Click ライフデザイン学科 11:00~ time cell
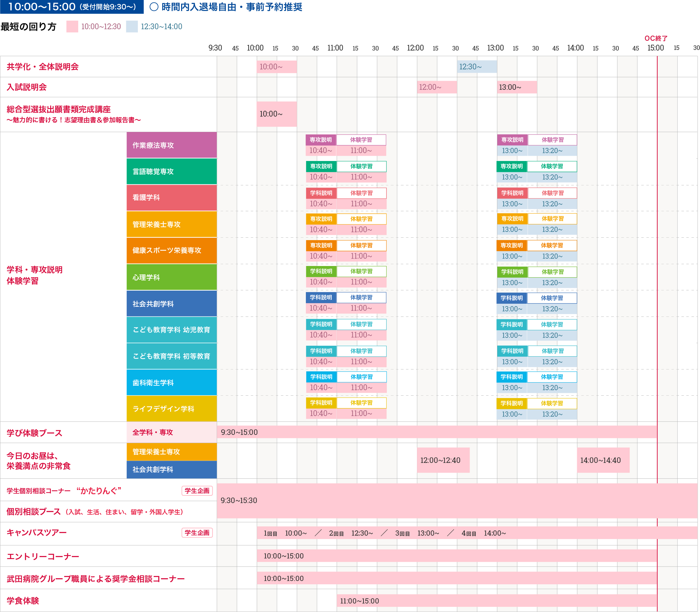Screen dimensions: 700x612 362,413
